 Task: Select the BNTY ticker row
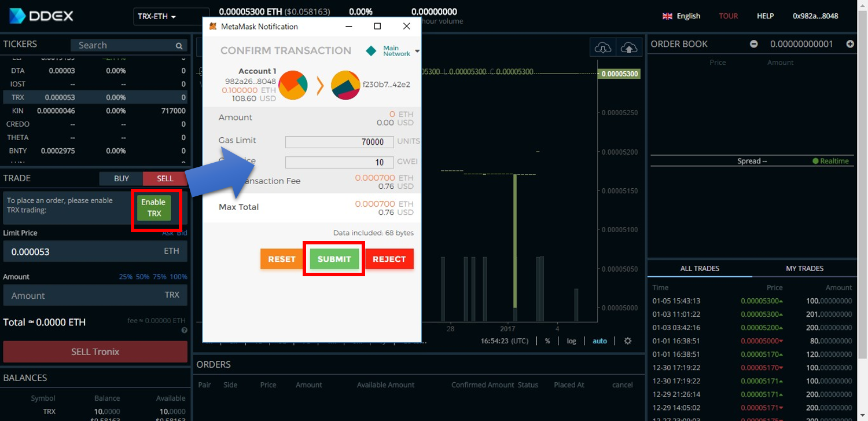[95, 151]
